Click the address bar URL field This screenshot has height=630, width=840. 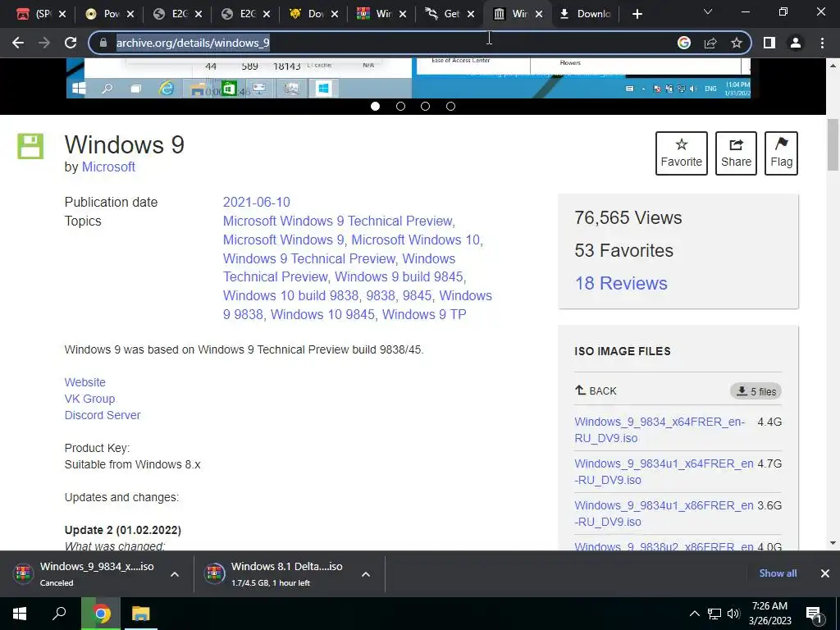tap(386, 43)
